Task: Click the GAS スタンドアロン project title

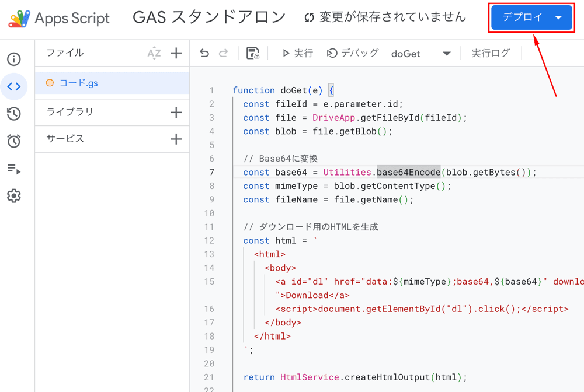Action: click(x=209, y=17)
